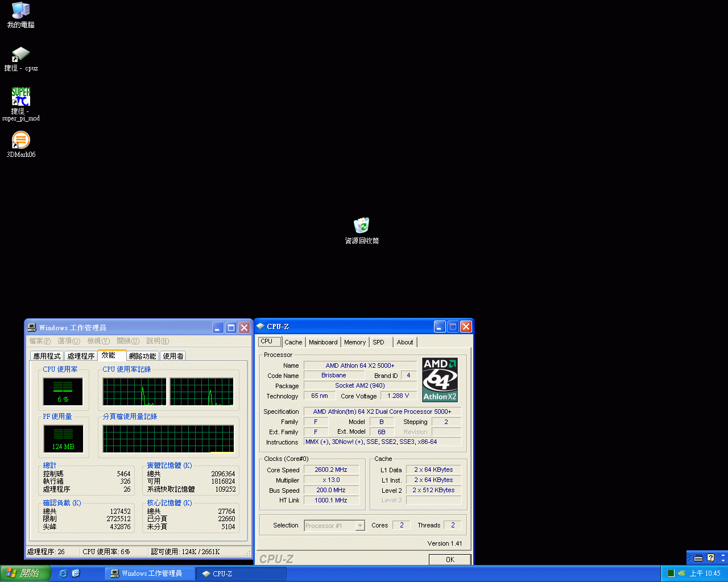Screen dimensions: 728x582
Task: Click the 開始 Start button
Action: tap(26, 573)
